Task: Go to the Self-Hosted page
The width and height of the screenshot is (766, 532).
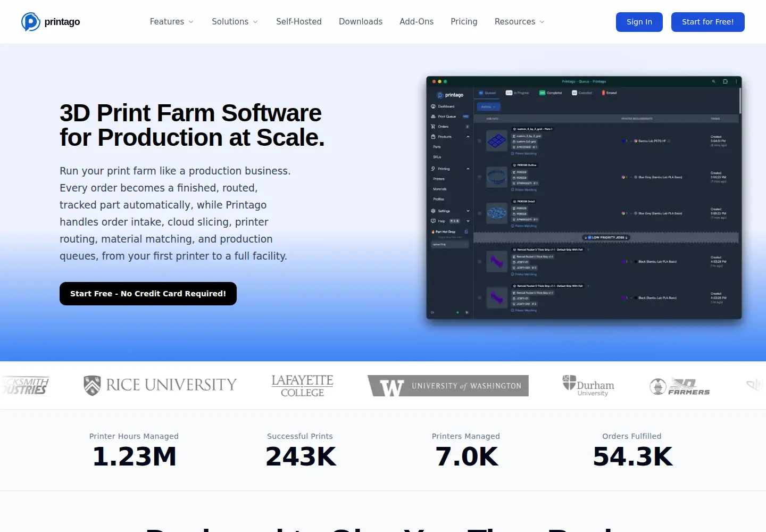Action: (x=299, y=22)
